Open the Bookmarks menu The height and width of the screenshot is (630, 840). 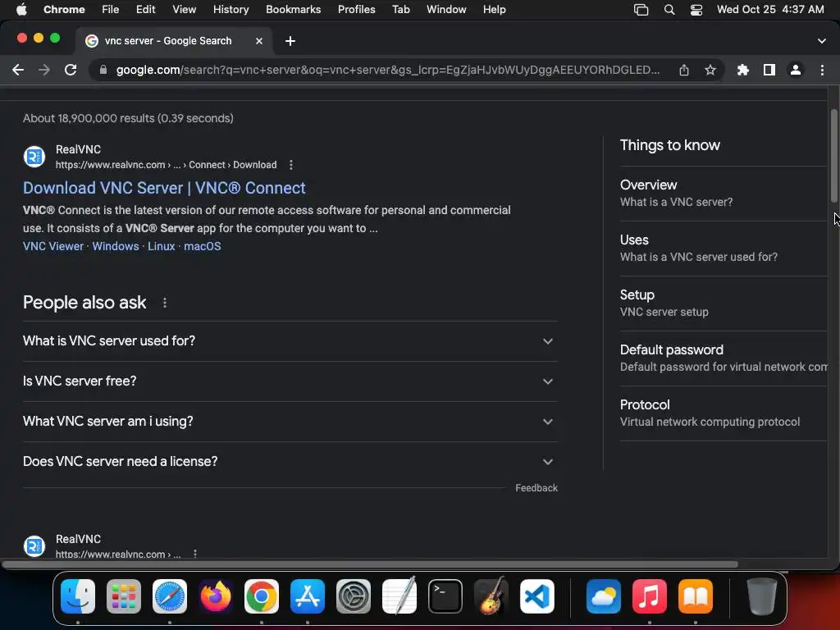coord(293,10)
